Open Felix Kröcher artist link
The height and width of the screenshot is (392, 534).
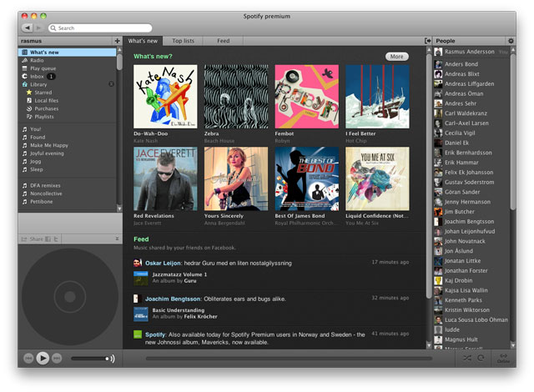pyautogui.click(x=200, y=316)
